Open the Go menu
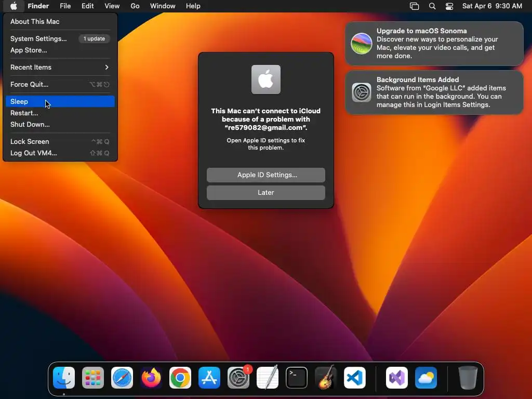The image size is (532, 399). point(135,6)
